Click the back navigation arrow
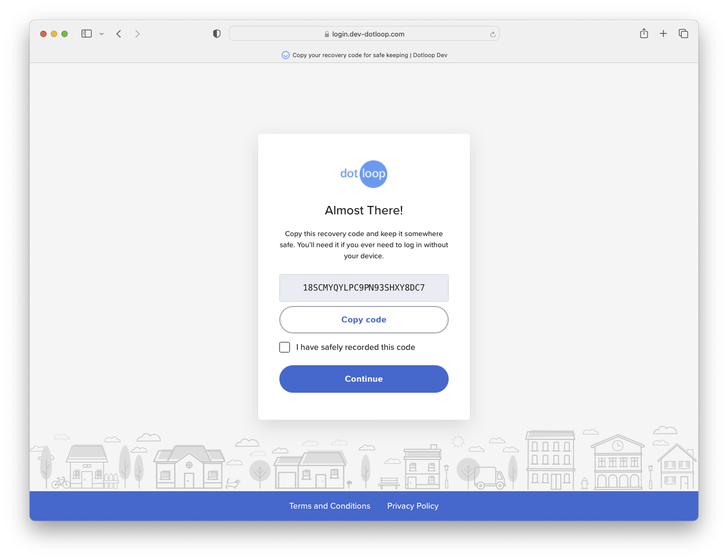Viewport: 728px width, 560px height. (119, 33)
